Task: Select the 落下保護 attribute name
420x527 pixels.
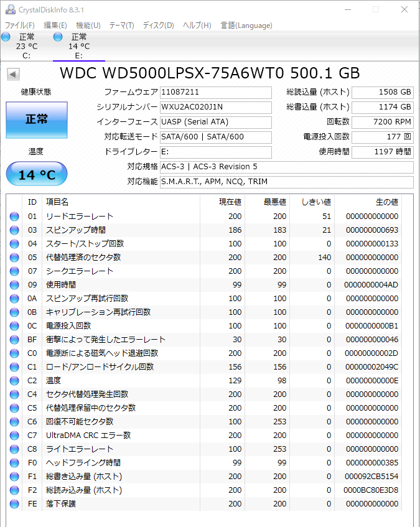Action: [x=61, y=504]
